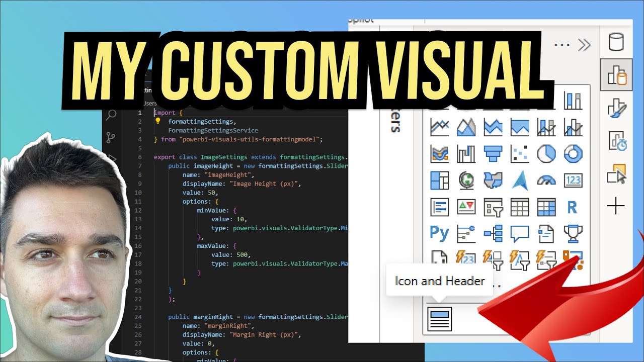Select Line and stacked column chart visual

point(546,127)
